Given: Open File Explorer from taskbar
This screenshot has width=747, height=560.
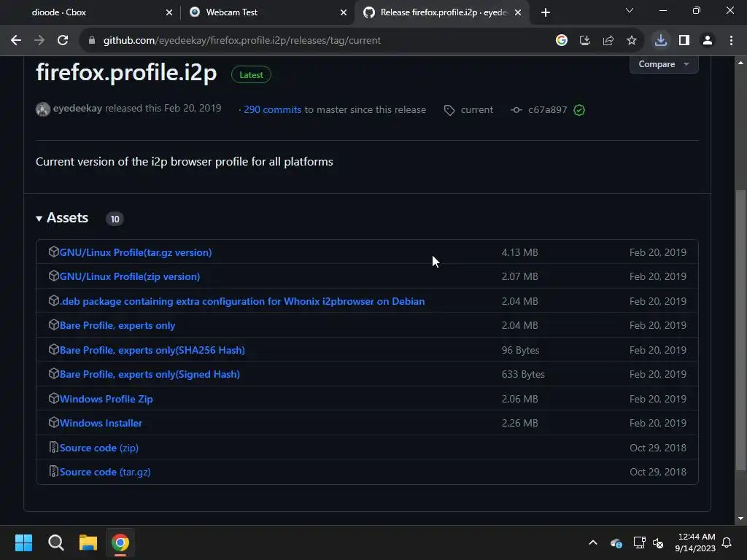Looking at the screenshot, I should coord(88,542).
